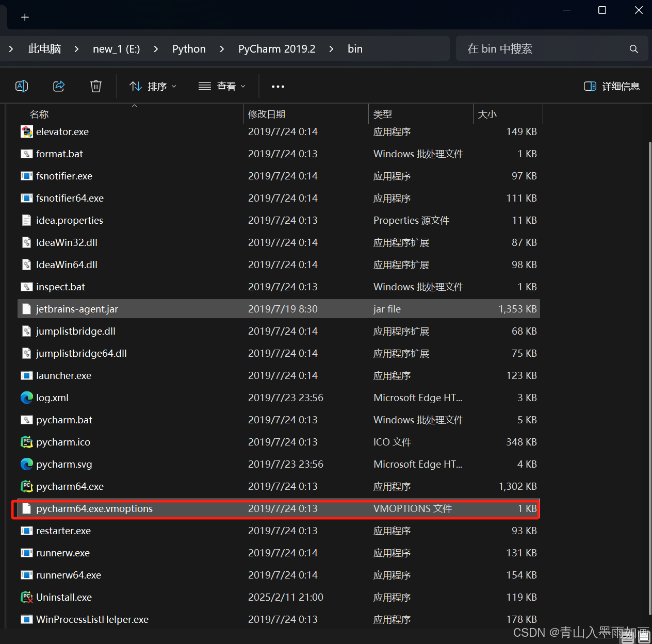Select the Uninstall.exe icon
Screen dimensions: 652x644
pos(27,597)
